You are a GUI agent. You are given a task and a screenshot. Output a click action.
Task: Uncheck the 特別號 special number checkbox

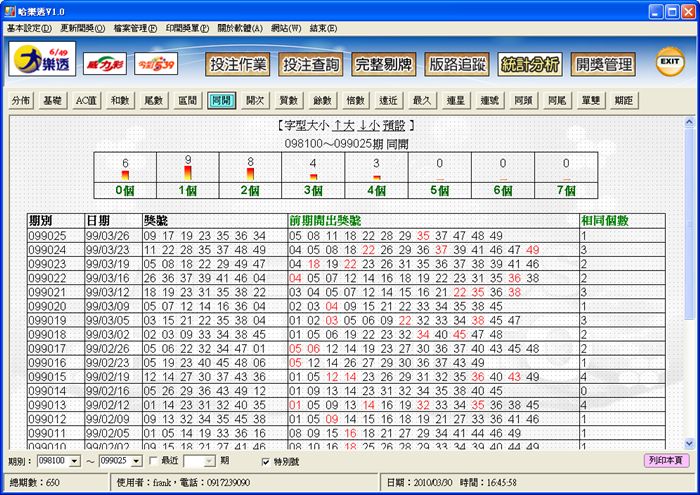tap(266, 462)
